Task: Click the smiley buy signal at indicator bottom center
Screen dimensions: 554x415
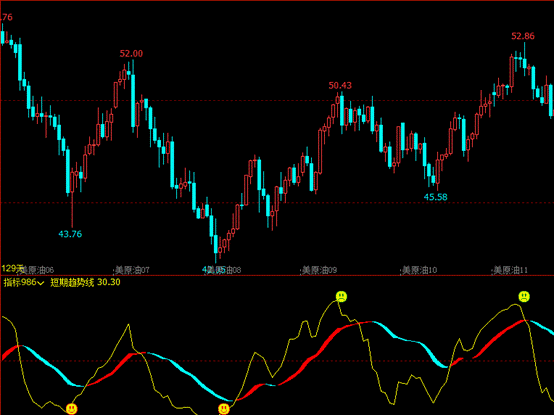Action: pyautogui.click(x=224, y=409)
